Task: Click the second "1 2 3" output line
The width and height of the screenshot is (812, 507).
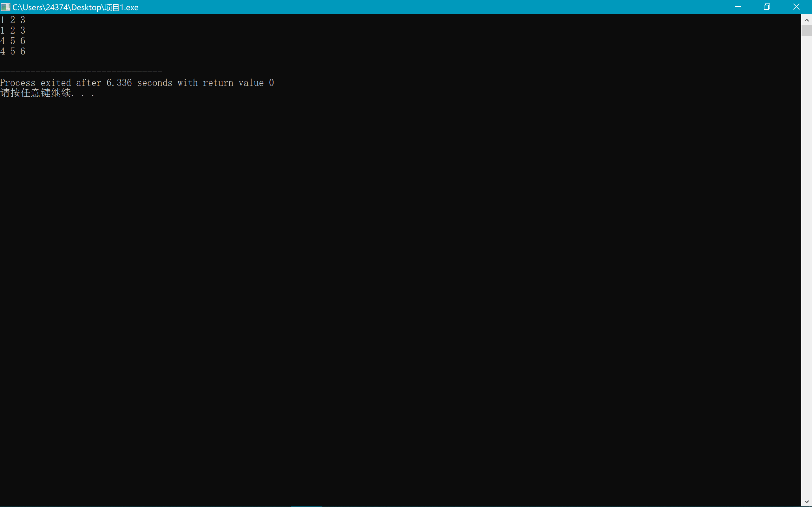Action: click(13, 30)
